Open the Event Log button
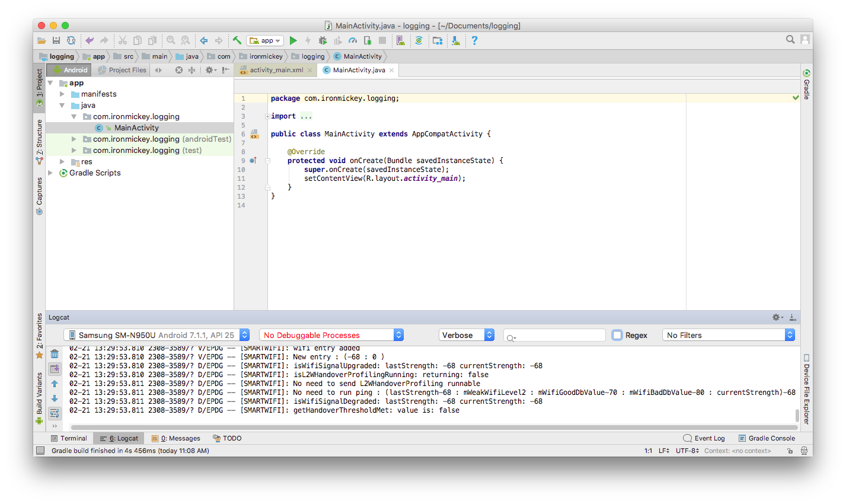 (x=704, y=438)
